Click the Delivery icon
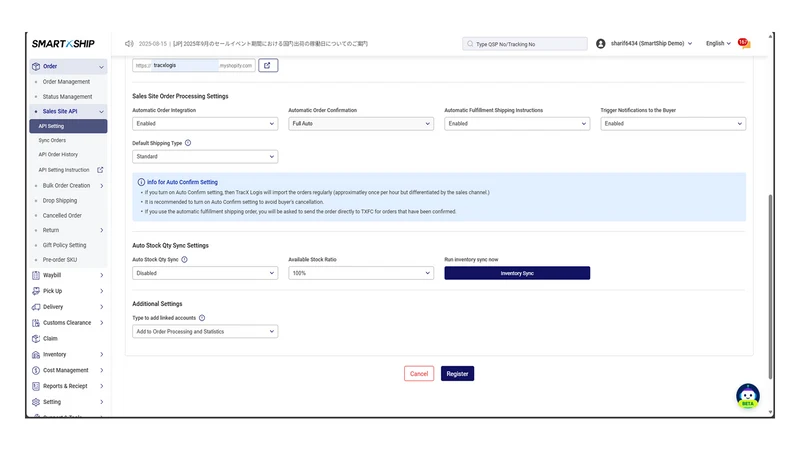 tap(36, 307)
